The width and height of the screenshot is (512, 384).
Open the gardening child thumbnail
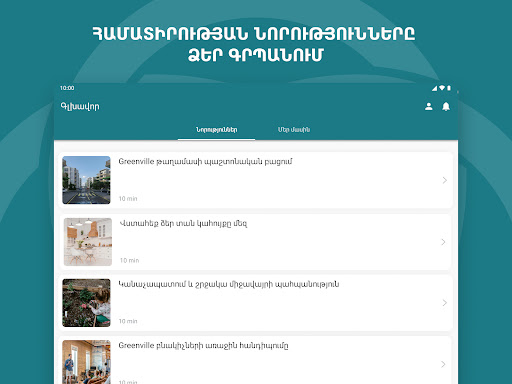pos(86,303)
